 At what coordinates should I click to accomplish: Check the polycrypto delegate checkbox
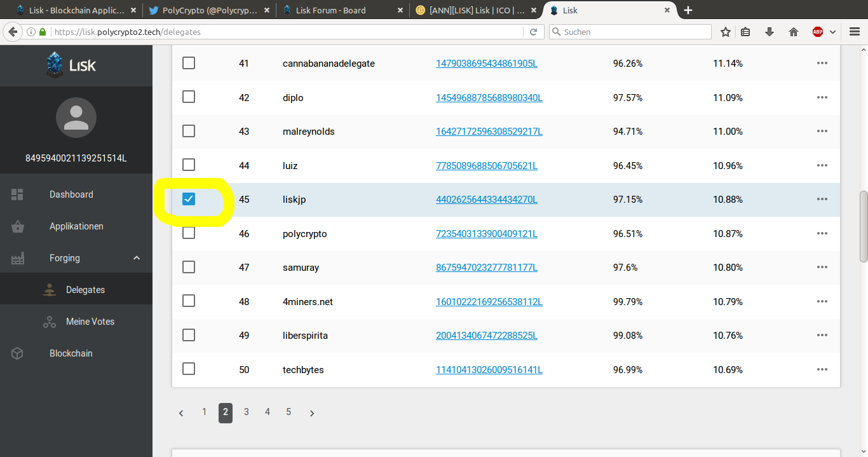coord(189,233)
